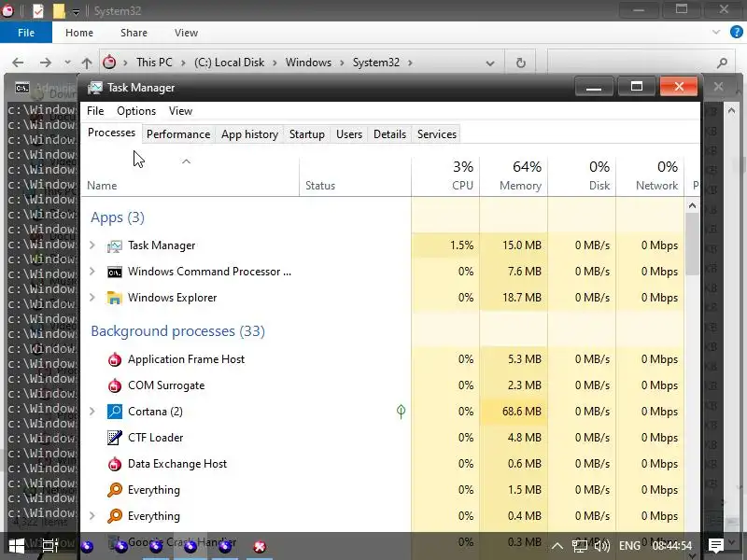Refresh the Explorer address bar location

[x=521, y=63]
